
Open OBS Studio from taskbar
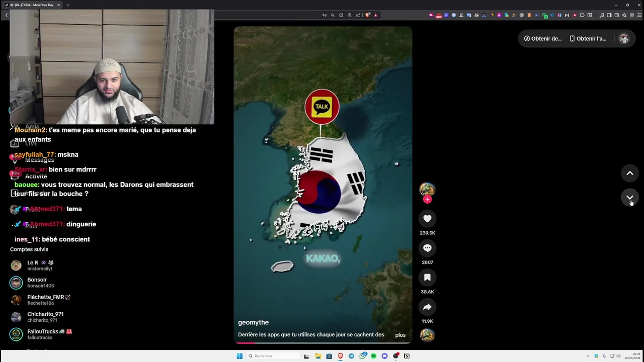point(396,356)
